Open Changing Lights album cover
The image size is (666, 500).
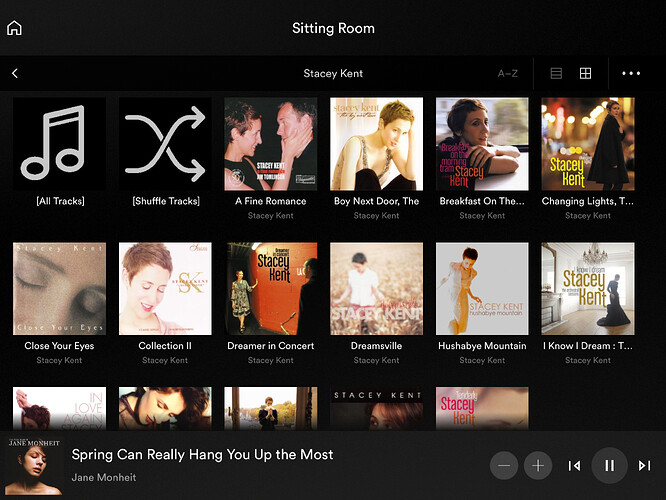click(x=588, y=144)
